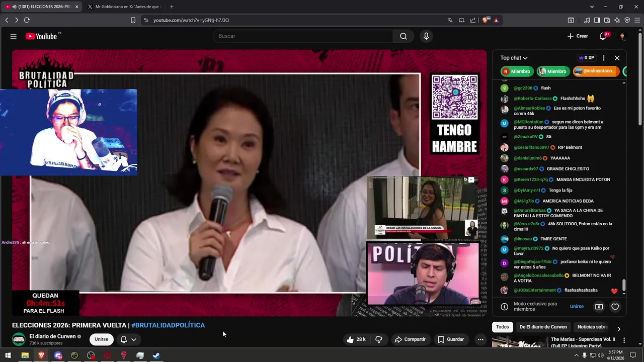Click the Compartir button

coord(410,339)
